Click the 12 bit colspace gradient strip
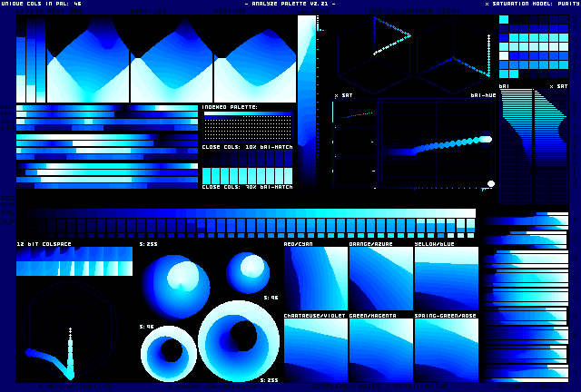 [74, 262]
